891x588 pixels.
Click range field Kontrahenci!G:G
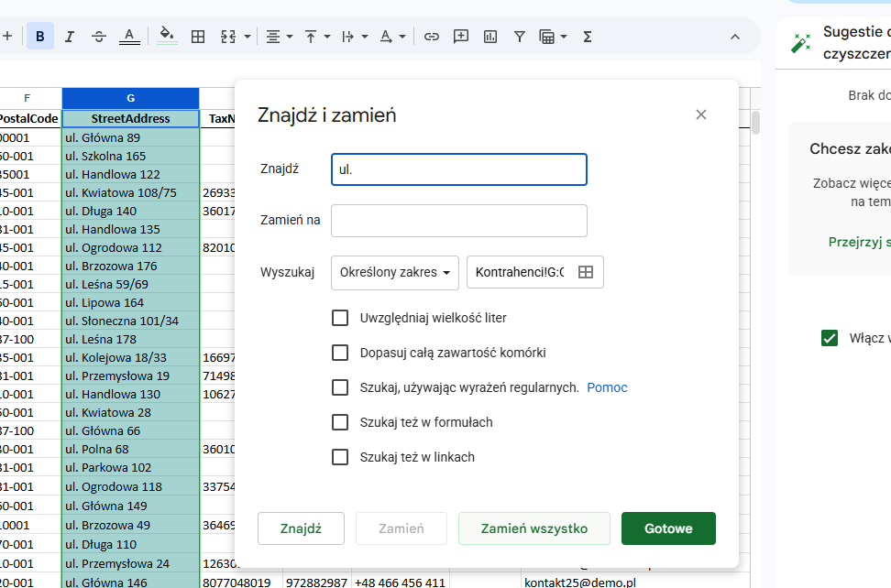(520, 272)
